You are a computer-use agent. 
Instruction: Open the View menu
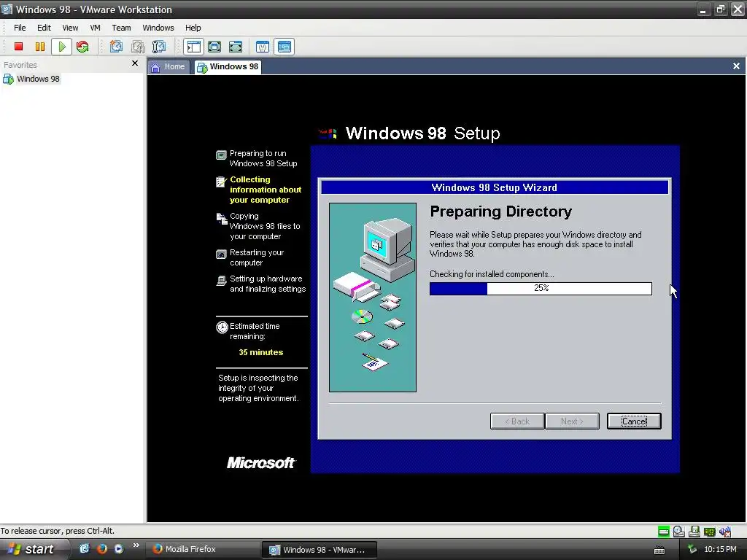70,28
